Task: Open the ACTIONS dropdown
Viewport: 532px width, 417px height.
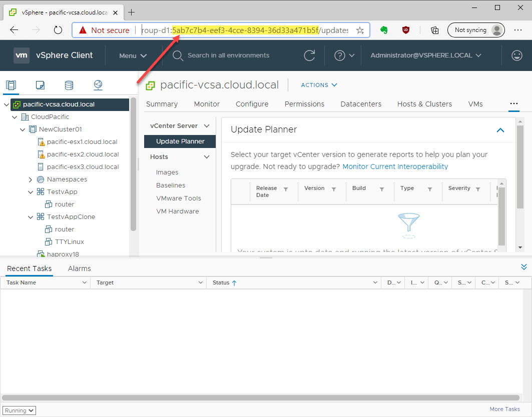Action: [x=319, y=85]
